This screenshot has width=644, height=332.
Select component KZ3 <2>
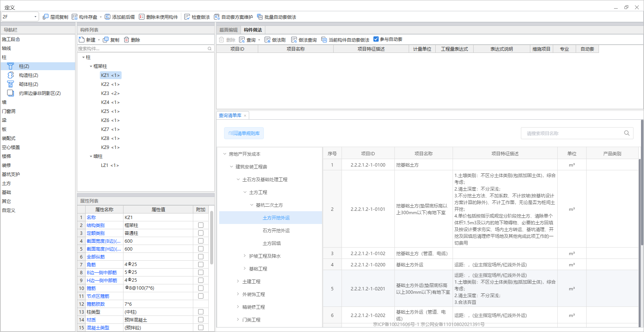pyautogui.click(x=110, y=93)
